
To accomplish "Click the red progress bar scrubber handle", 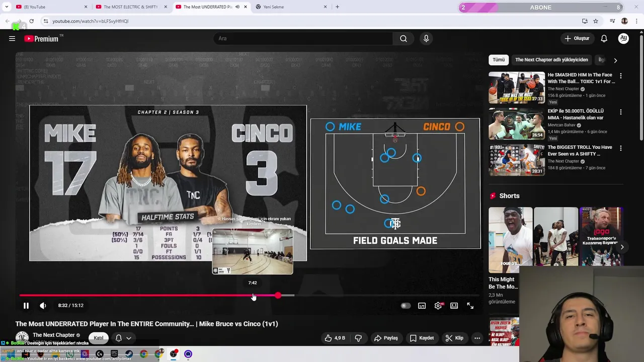I will (x=278, y=296).
